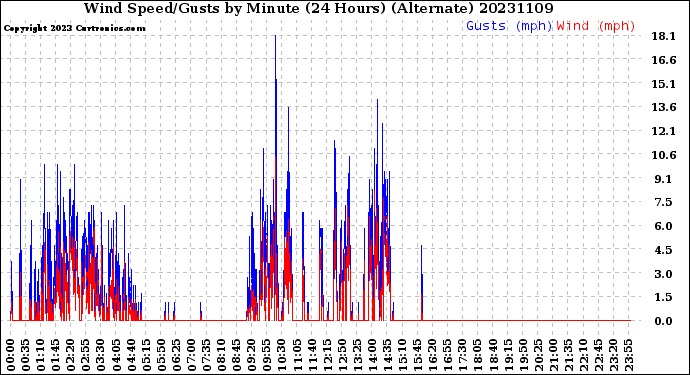The height and width of the screenshot is (375, 690).
Task: Click the 18:40 time label
Action: pos(494,355)
